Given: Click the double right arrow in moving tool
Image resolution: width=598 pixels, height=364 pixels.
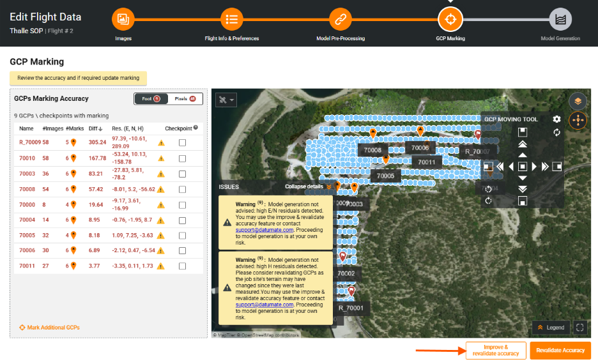Looking at the screenshot, I should [545, 167].
